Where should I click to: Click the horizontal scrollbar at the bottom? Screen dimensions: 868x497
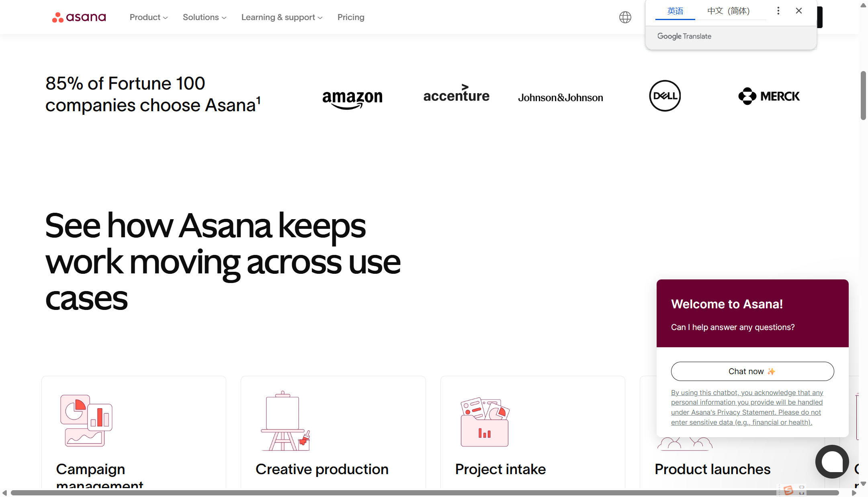click(x=425, y=493)
